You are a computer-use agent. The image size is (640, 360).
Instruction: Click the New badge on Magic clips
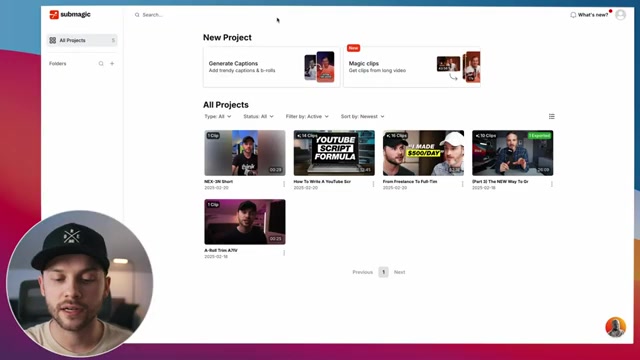[x=353, y=48]
